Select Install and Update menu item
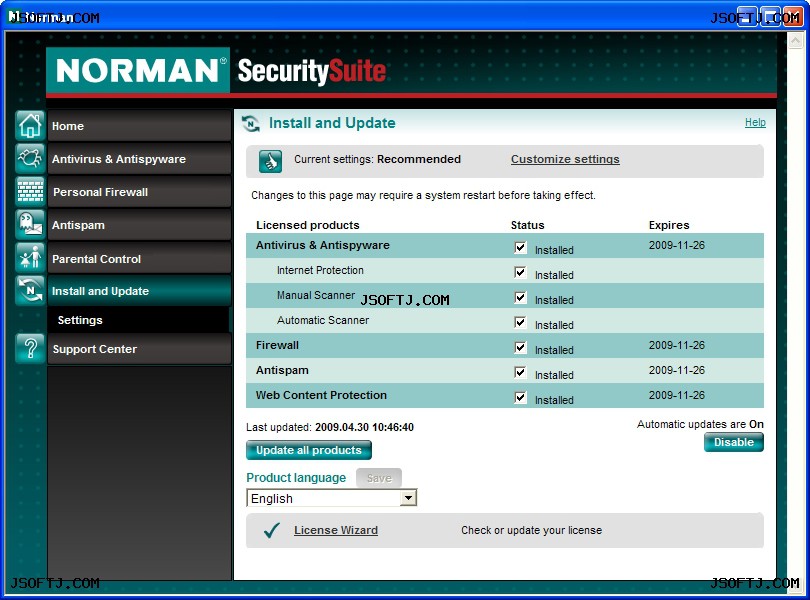This screenshot has width=810, height=600. click(x=139, y=291)
